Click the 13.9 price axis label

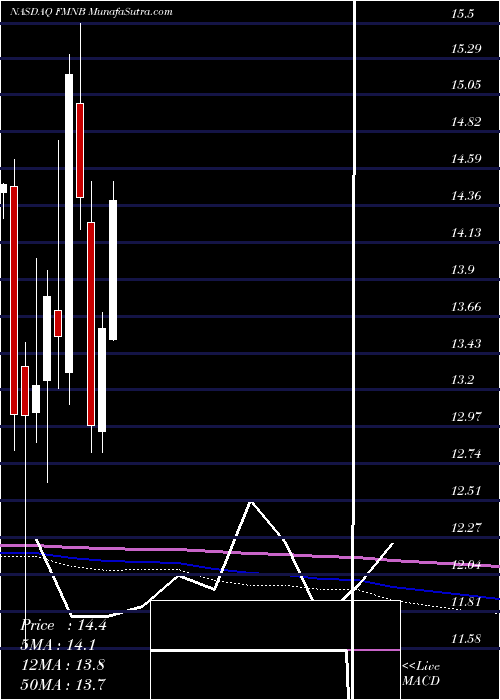[x=462, y=270]
